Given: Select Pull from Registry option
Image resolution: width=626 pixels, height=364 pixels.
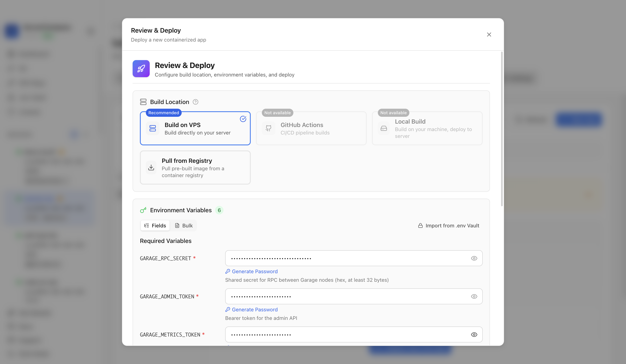Looking at the screenshot, I should (x=195, y=168).
